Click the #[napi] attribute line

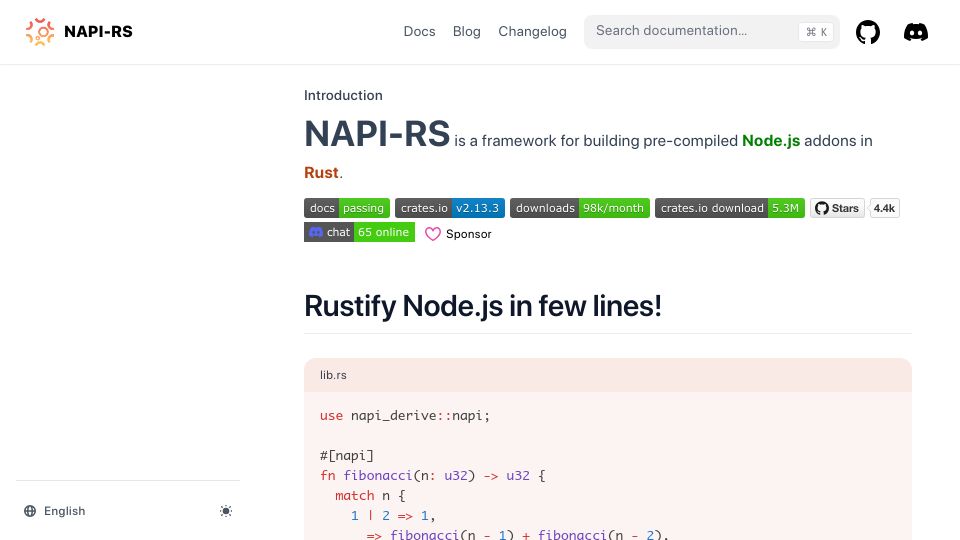pyautogui.click(x=347, y=456)
